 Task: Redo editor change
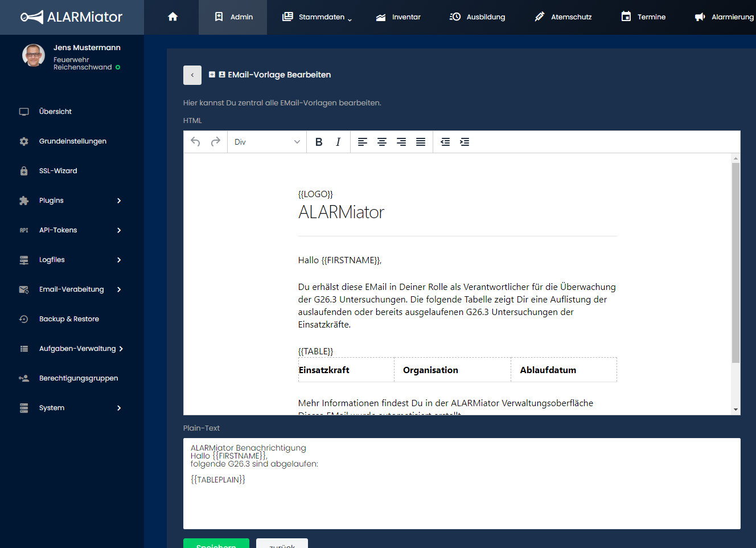[x=215, y=142]
